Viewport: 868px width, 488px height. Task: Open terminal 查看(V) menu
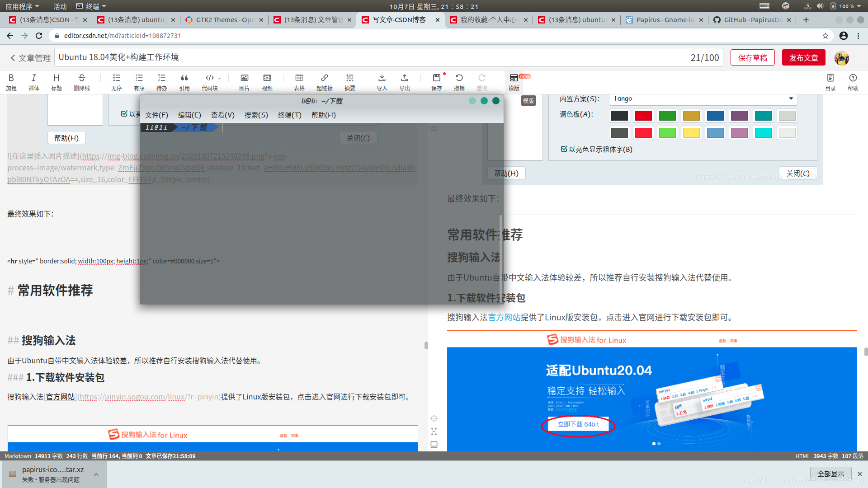pyautogui.click(x=223, y=115)
